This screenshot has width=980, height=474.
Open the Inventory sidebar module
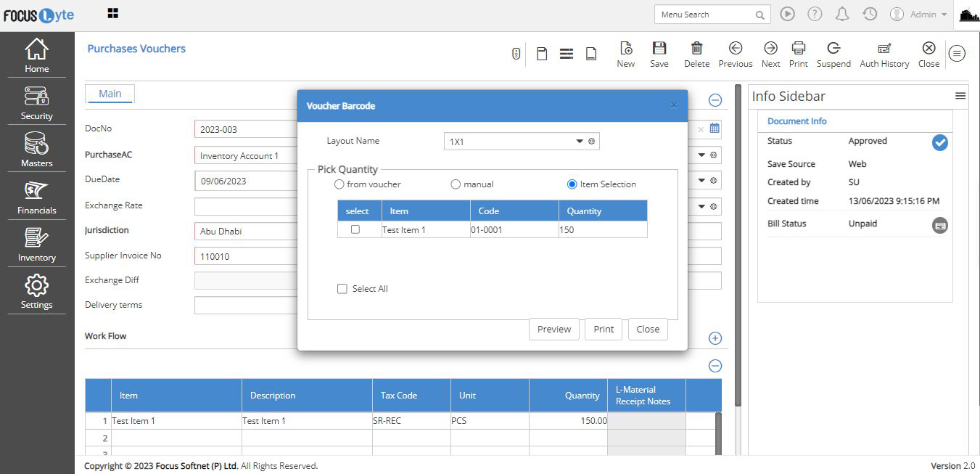point(37,244)
